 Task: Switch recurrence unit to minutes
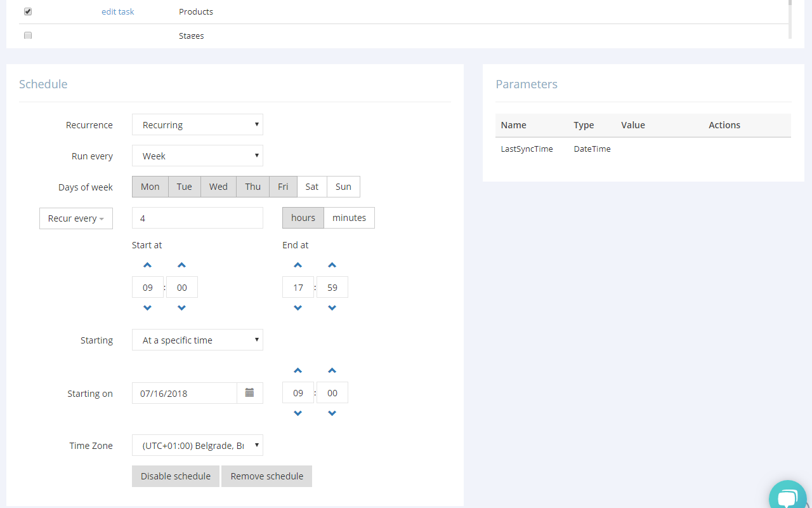click(x=349, y=218)
